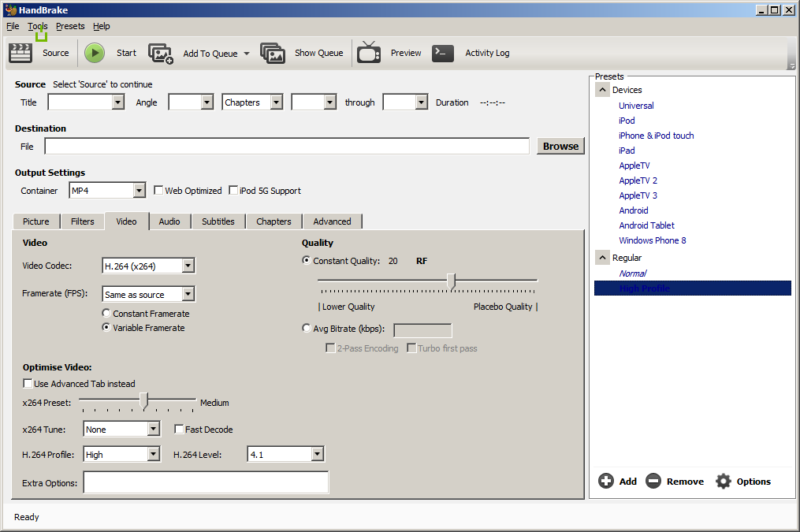Select the Universal preset
This screenshot has width=800, height=532.
[636, 106]
